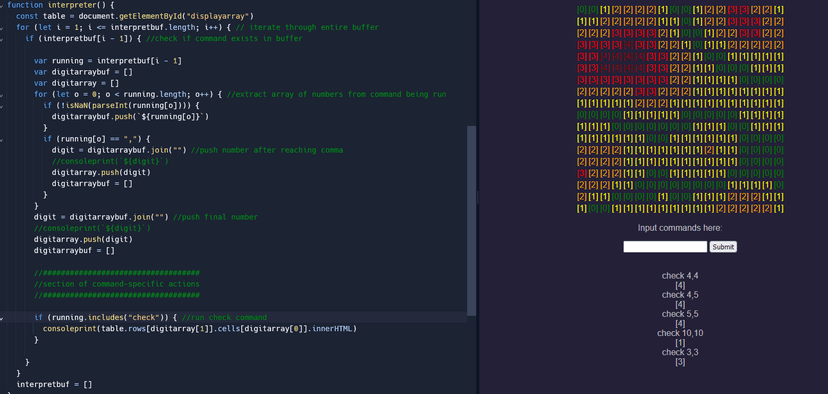Screen dimensions: 828x394
Task: Collapse the running.includes("check") if block
Action: (2, 317)
